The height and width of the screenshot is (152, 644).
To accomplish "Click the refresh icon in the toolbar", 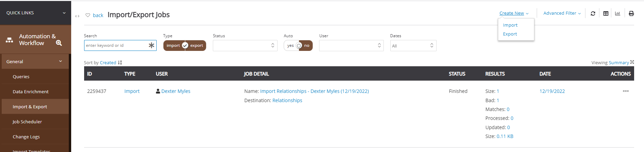I will coord(593,13).
